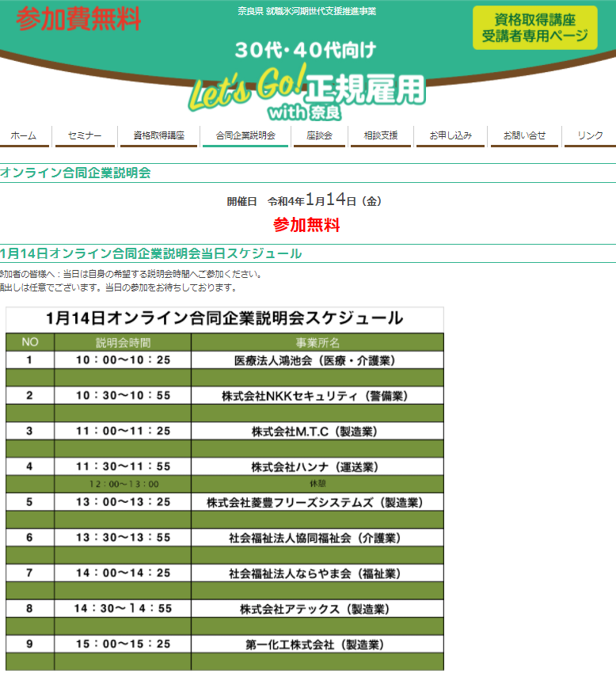Click 株式会社M.T.C(製造業) cell
The image size is (616, 677).
318,432
